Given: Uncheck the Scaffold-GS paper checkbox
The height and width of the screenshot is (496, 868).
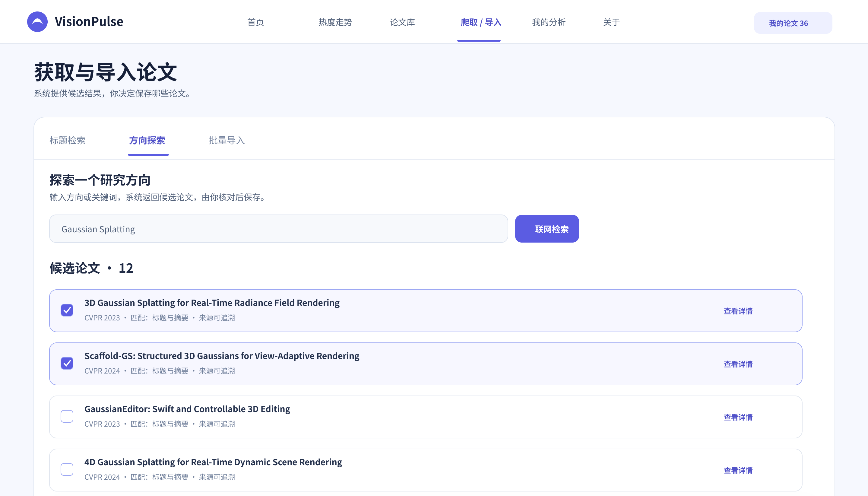Looking at the screenshot, I should point(67,364).
